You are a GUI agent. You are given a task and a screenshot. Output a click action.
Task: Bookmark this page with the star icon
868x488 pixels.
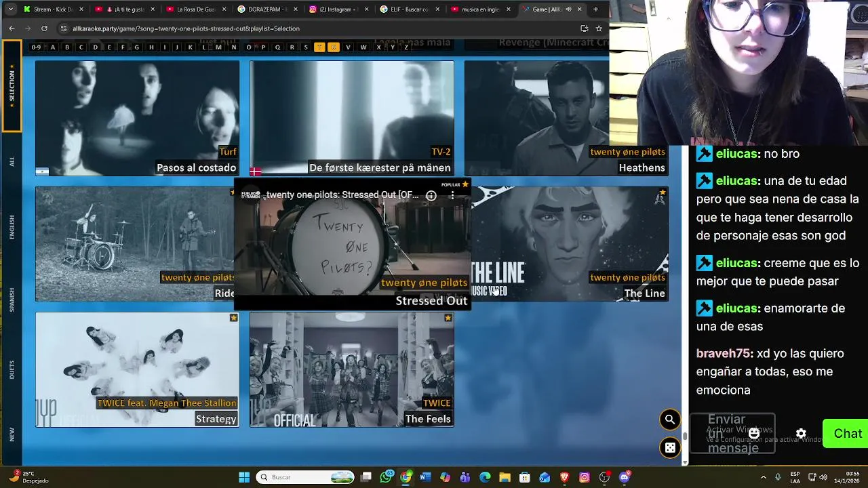click(x=599, y=28)
